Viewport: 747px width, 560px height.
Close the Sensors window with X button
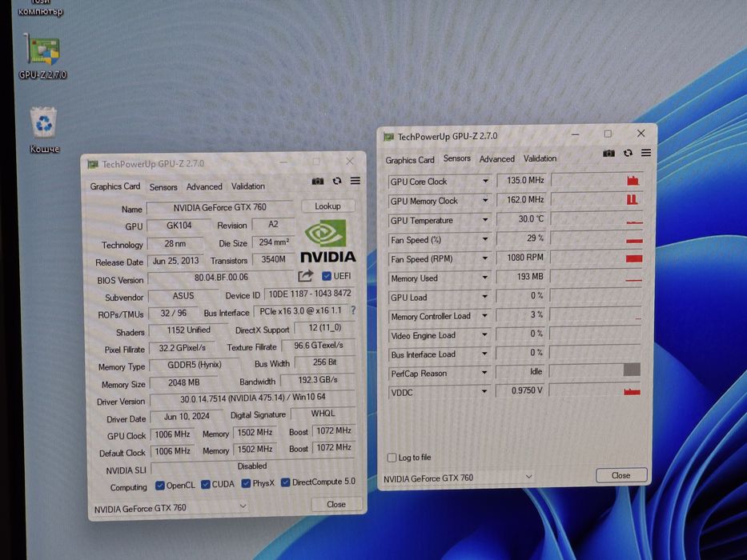(641, 134)
